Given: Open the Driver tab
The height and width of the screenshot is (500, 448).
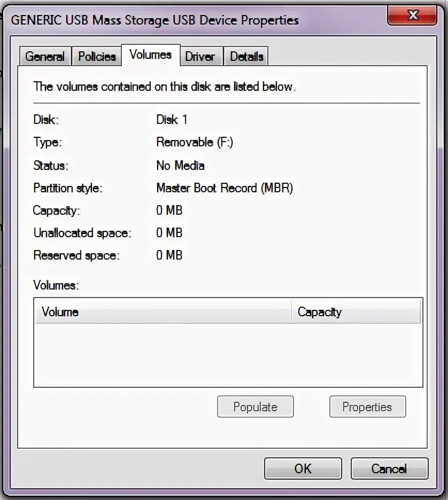Looking at the screenshot, I should [202, 56].
